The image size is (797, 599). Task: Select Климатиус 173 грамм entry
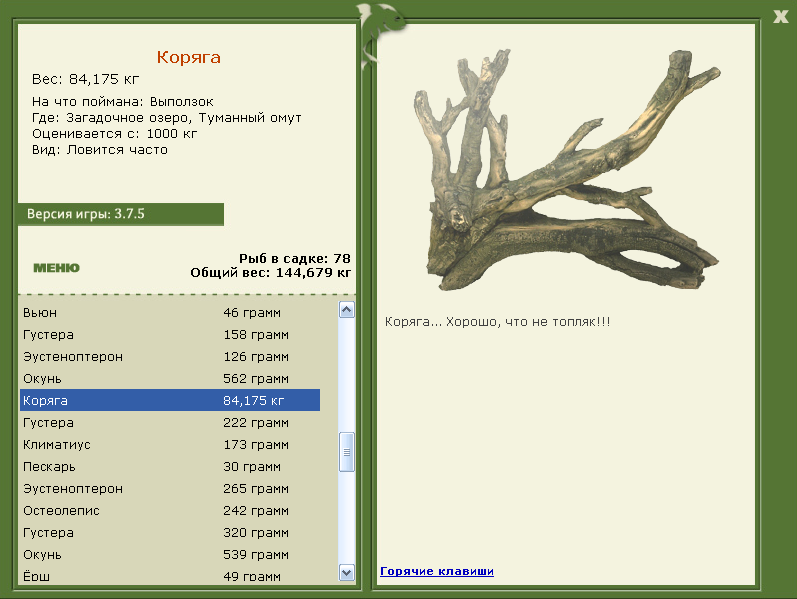[170, 444]
